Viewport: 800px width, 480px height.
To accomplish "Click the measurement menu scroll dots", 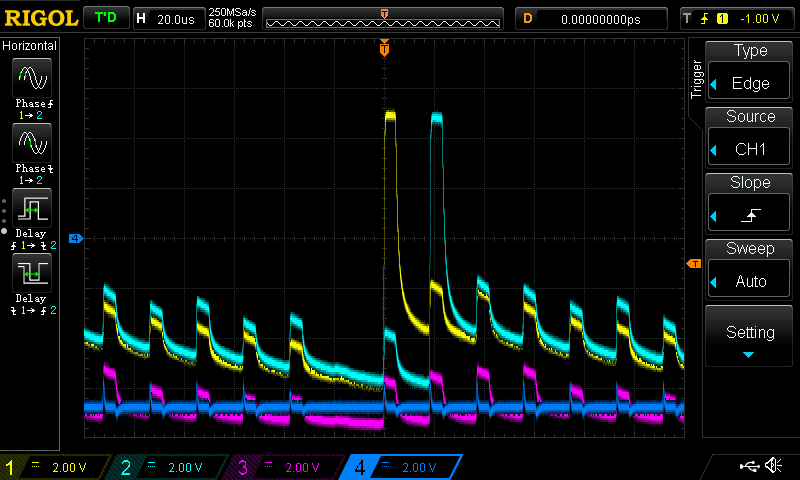I will pyautogui.click(x=4, y=216).
